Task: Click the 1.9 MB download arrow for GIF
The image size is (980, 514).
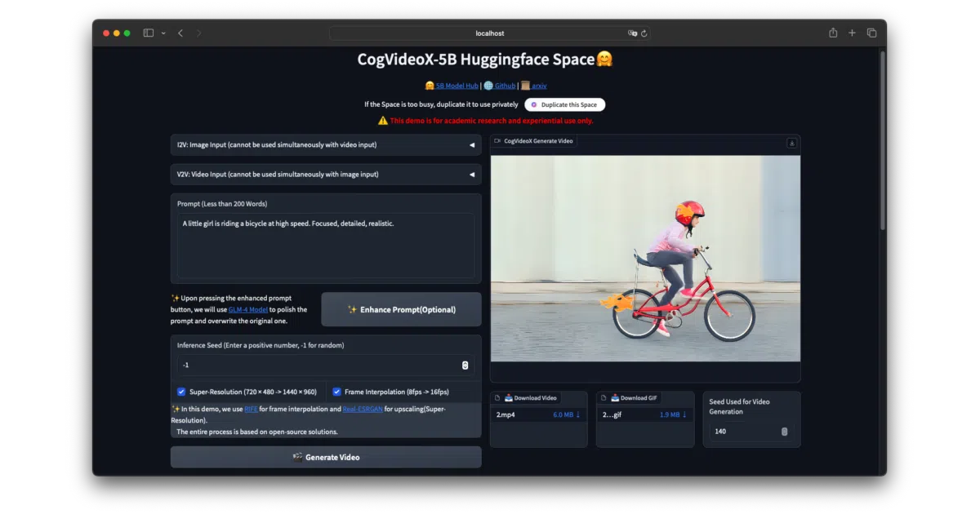Action: coord(684,414)
